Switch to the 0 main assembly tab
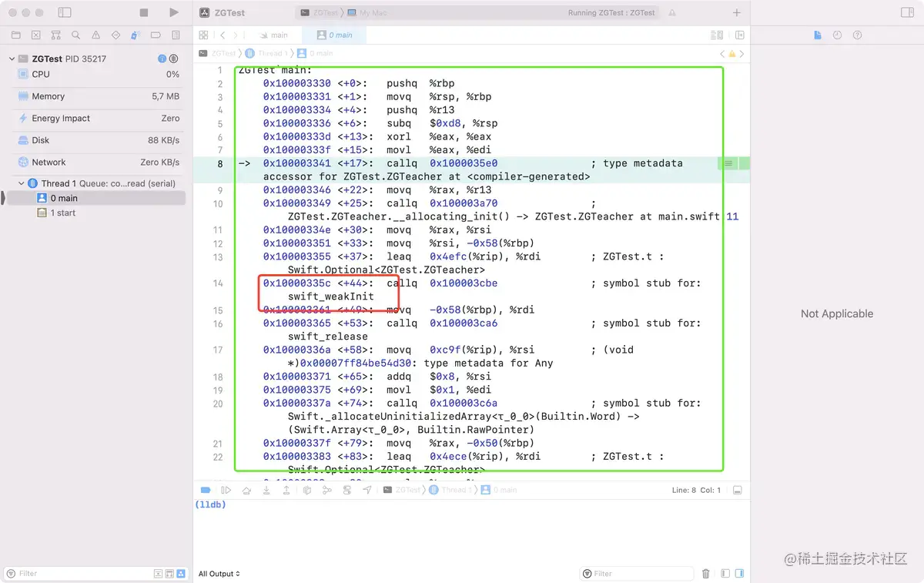This screenshot has width=924, height=583. (x=334, y=35)
